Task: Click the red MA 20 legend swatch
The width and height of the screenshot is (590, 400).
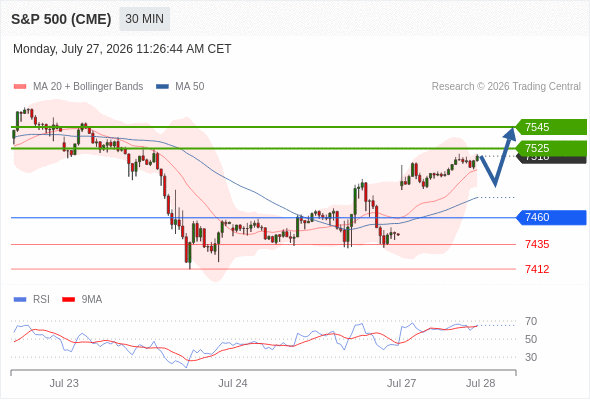Action: [x=20, y=87]
